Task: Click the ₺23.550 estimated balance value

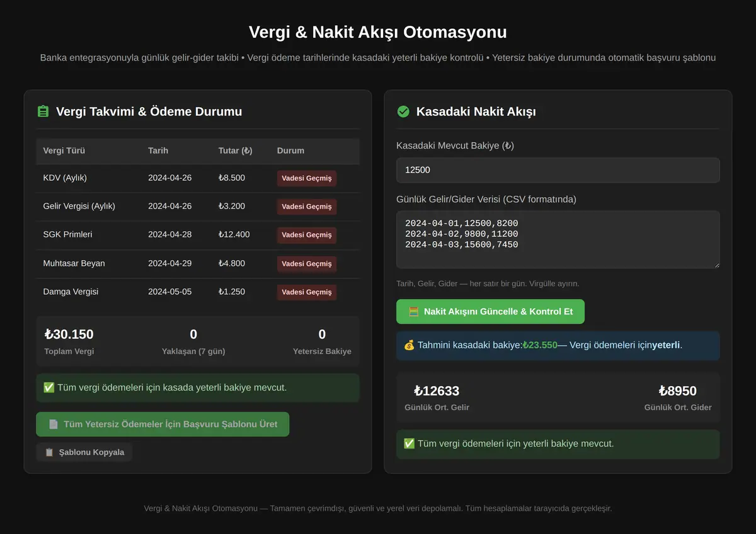Action: (x=540, y=345)
